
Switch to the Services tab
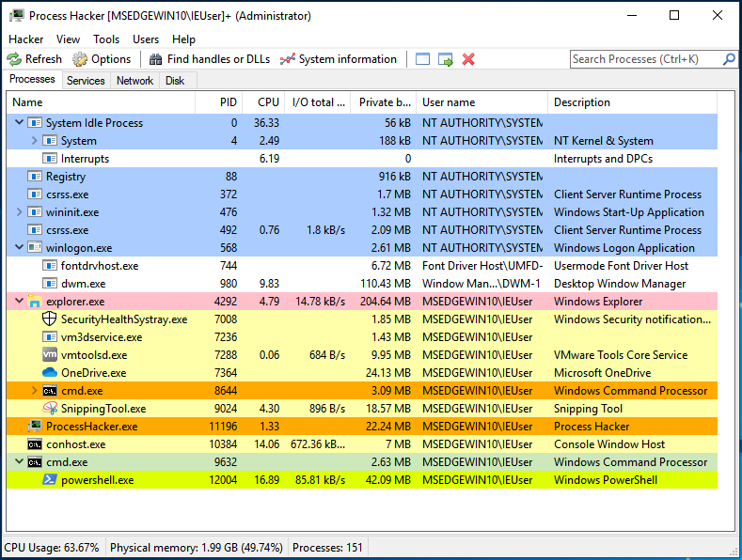[x=86, y=81]
